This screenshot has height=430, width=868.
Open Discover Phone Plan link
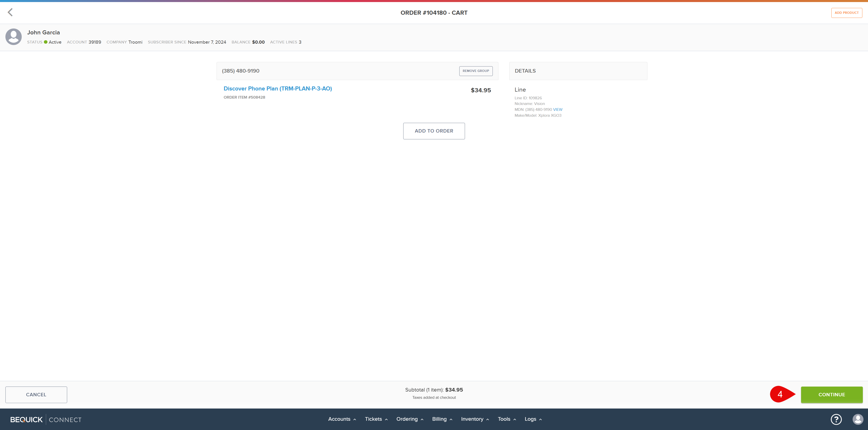[278, 89]
